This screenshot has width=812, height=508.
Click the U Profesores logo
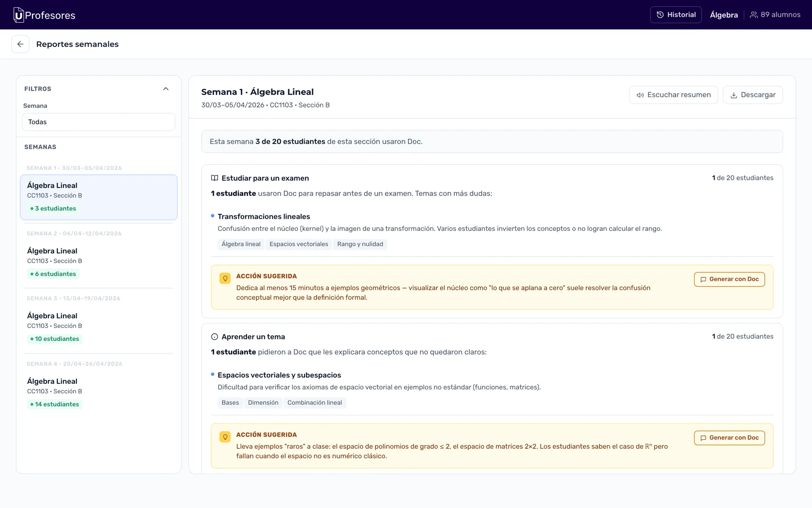44,15
